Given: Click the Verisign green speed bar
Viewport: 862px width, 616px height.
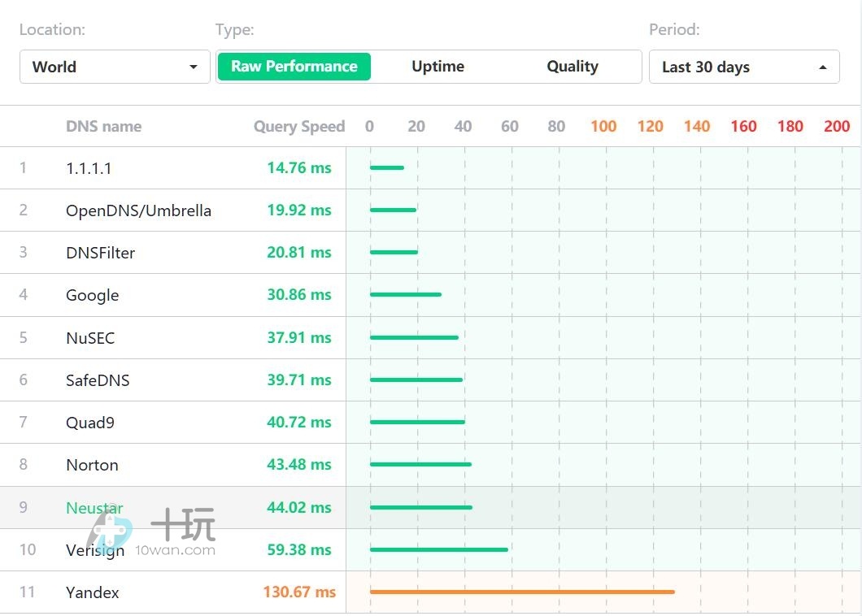Looking at the screenshot, I should tap(438, 549).
